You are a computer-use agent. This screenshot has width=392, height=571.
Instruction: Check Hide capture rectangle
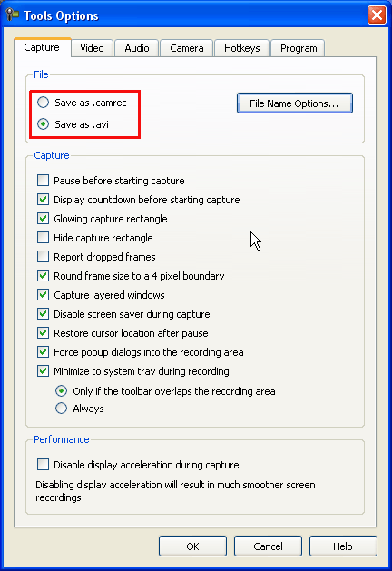coord(43,238)
